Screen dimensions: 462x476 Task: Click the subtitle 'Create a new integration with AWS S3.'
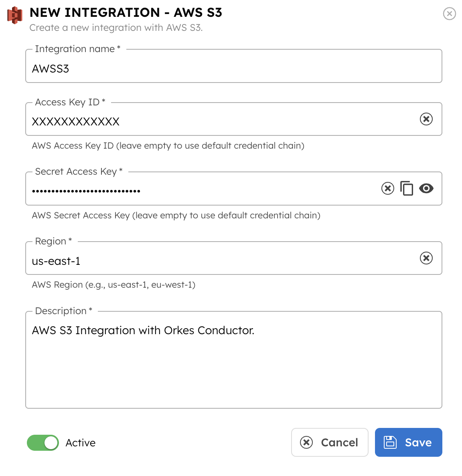116,28
